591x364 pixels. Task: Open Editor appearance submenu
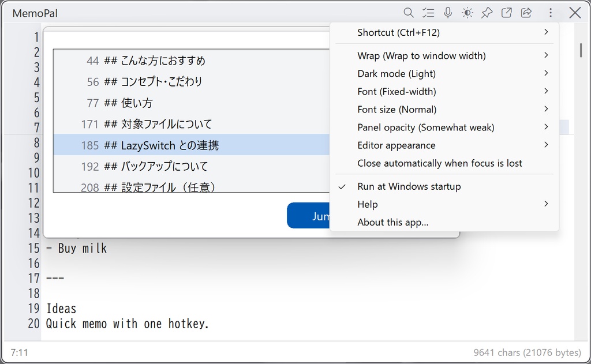click(x=444, y=145)
